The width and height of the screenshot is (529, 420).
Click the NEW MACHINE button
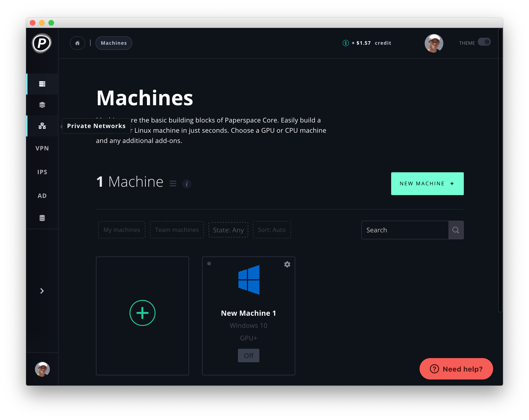pyautogui.click(x=427, y=184)
